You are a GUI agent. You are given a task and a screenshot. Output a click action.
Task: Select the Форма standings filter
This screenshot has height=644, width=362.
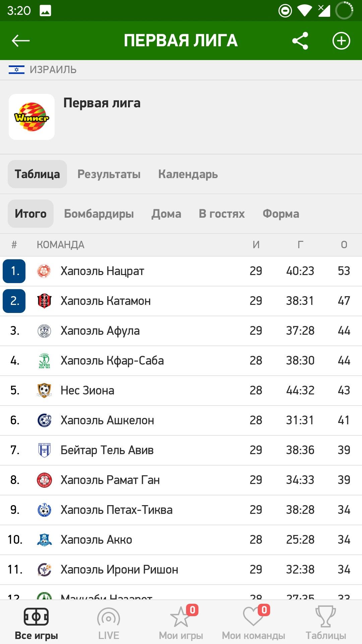281,214
